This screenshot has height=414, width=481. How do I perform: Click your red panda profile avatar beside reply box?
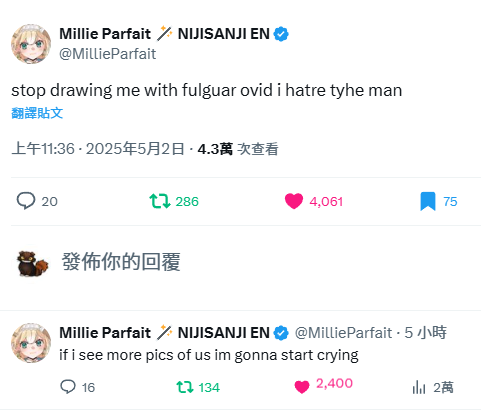[32, 263]
